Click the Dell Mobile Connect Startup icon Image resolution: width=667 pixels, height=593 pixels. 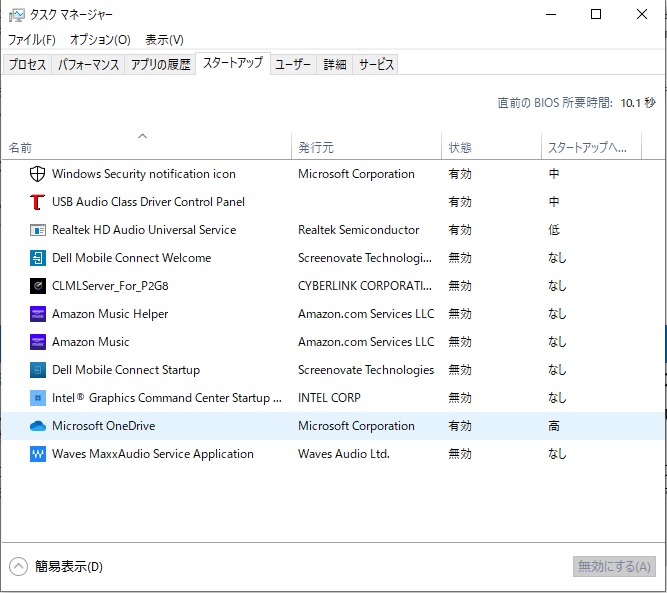[37, 370]
